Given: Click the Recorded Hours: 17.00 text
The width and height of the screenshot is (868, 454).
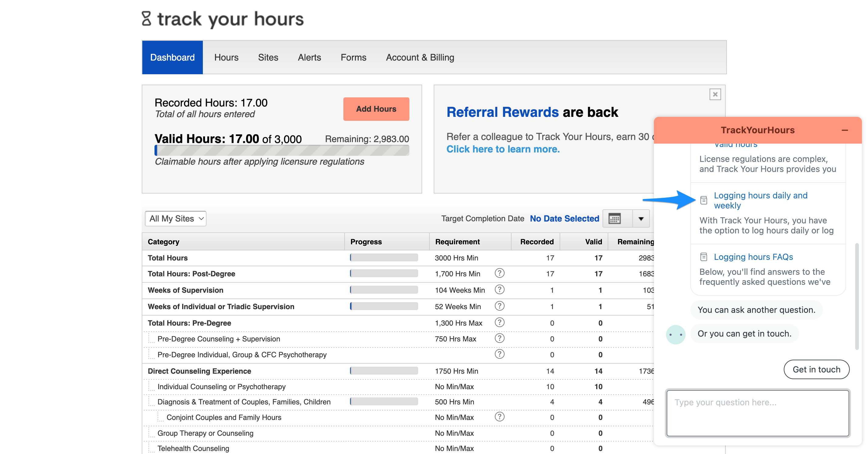Looking at the screenshot, I should pos(211,103).
